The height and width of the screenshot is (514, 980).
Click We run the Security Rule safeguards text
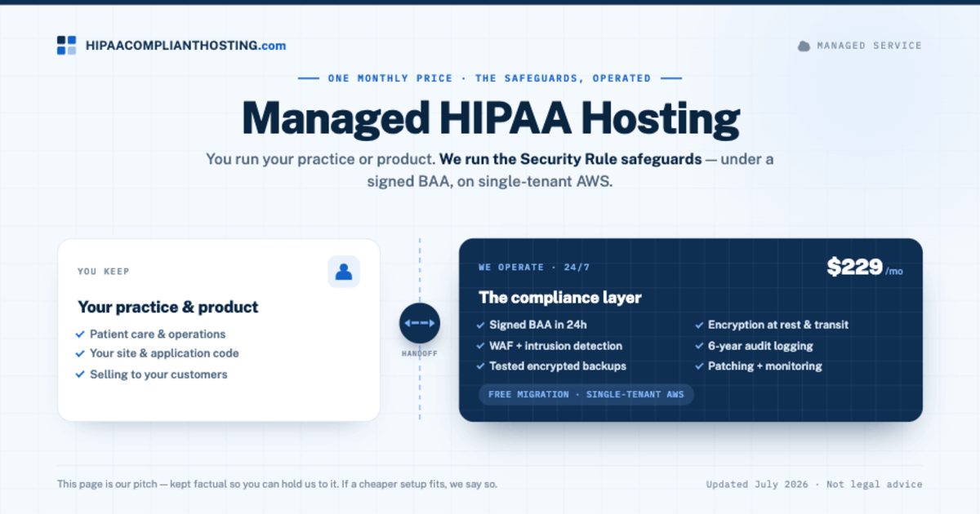[571, 159]
